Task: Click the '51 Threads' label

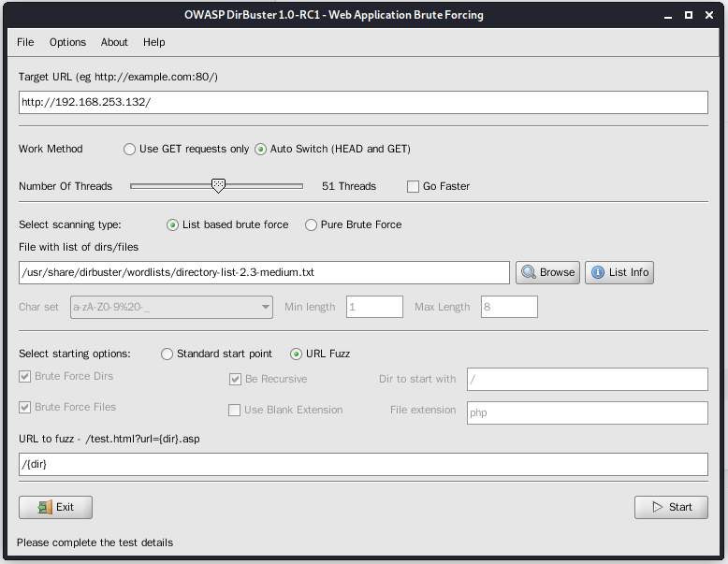Action: [x=349, y=186]
